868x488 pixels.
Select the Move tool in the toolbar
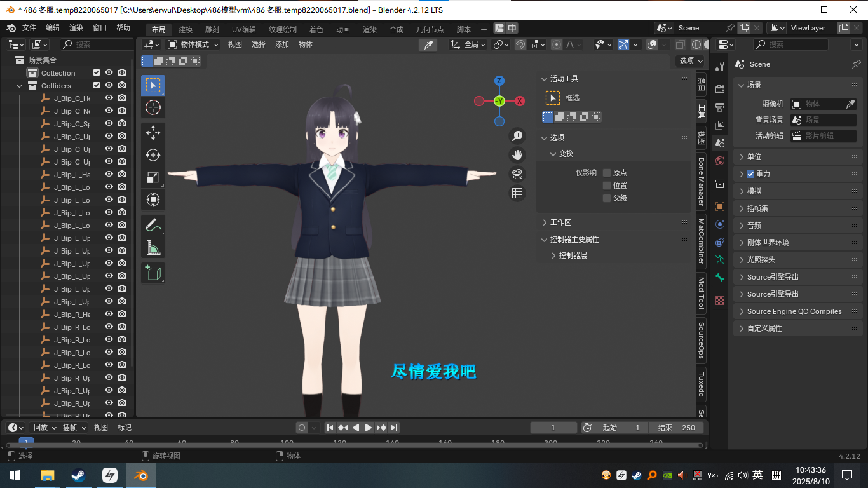[153, 133]
